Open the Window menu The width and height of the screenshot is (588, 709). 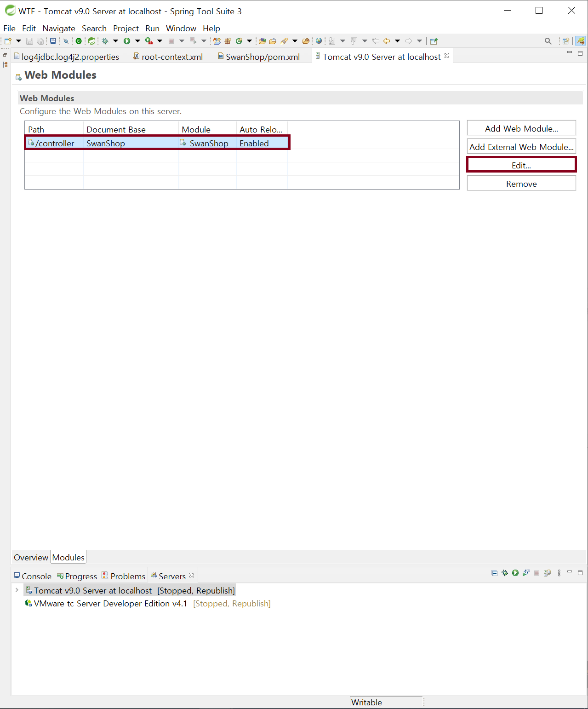(181, 28)
